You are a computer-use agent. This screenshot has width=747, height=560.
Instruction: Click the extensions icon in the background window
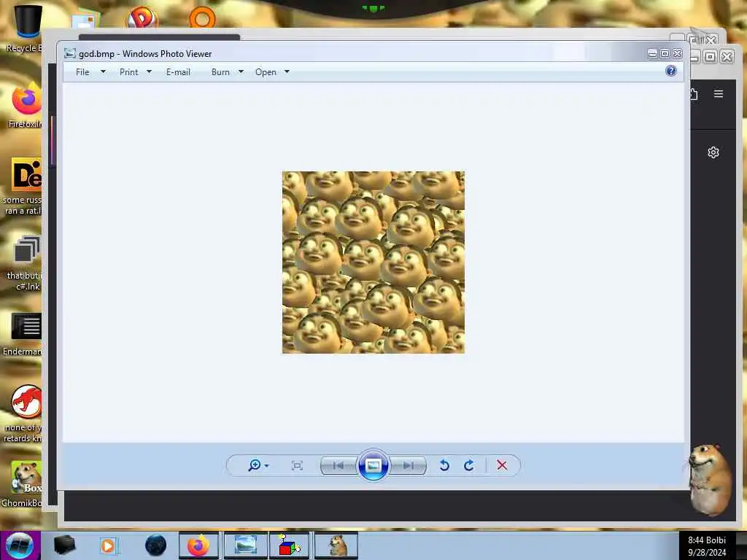[x=694, y=94]
